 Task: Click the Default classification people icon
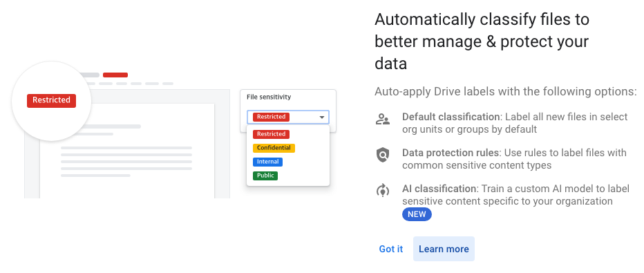point(382,120)
